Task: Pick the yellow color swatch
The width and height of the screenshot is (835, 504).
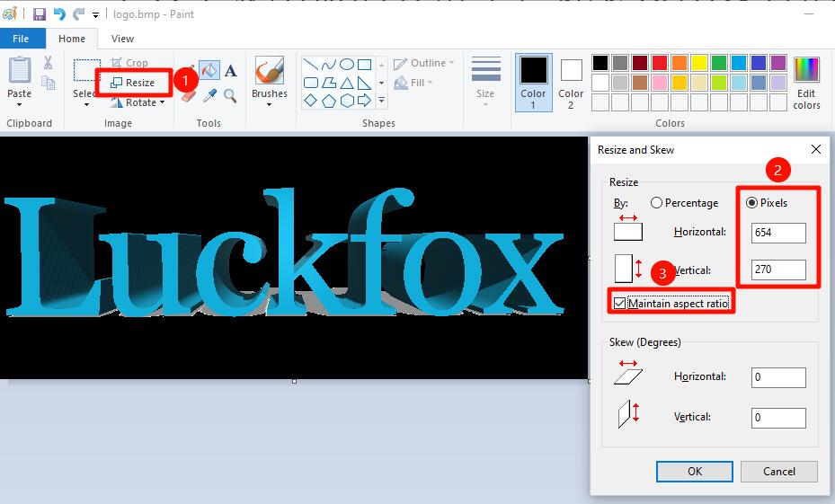Action: pyautogui.click(x=698, y=63)
